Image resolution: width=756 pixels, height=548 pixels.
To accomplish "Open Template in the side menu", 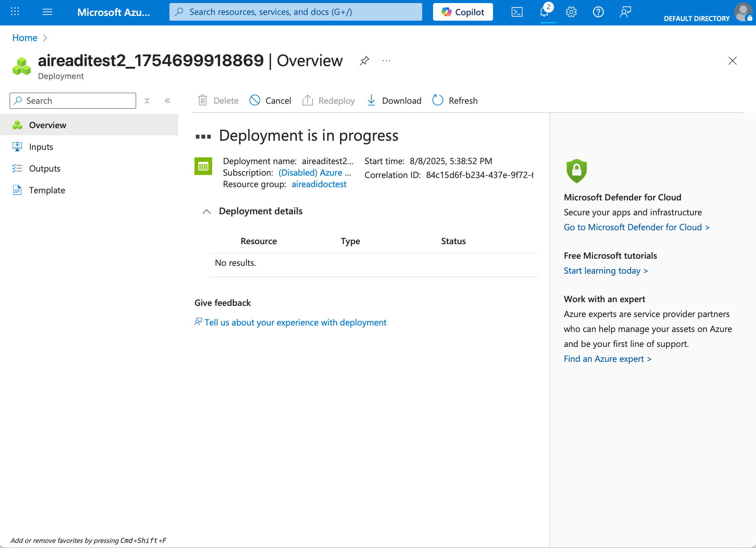I will tap(47, 190).
